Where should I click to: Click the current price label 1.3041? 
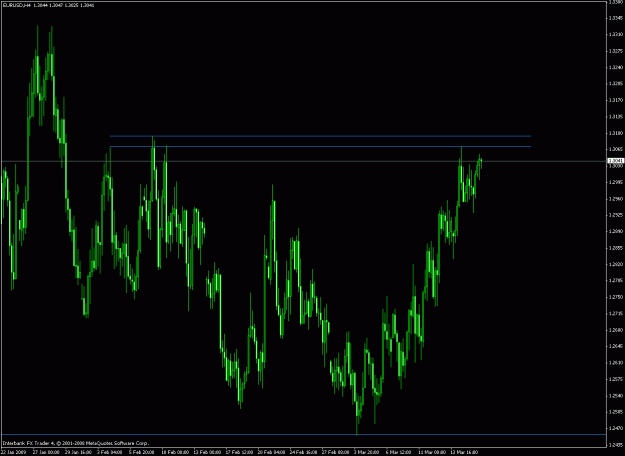(615, 161)
